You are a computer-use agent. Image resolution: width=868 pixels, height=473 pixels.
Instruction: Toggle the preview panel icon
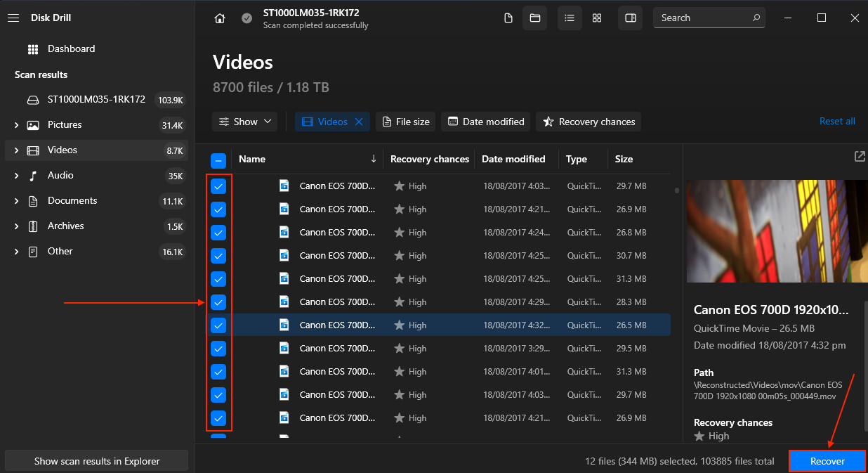[x=631, y=18]
